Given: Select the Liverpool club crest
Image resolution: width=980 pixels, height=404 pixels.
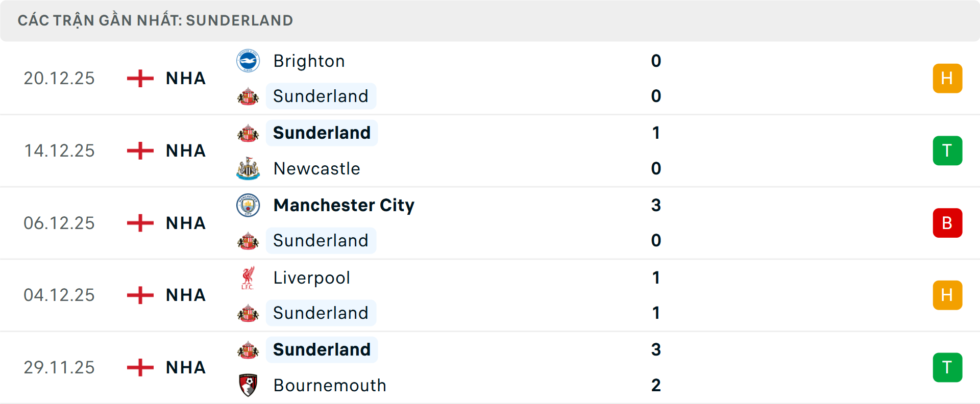Looking at the screenshot, I should tap(248, 277).
